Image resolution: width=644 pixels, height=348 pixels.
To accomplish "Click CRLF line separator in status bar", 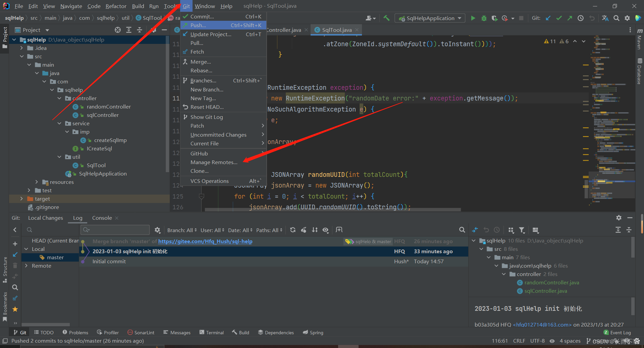I will 519,341.
